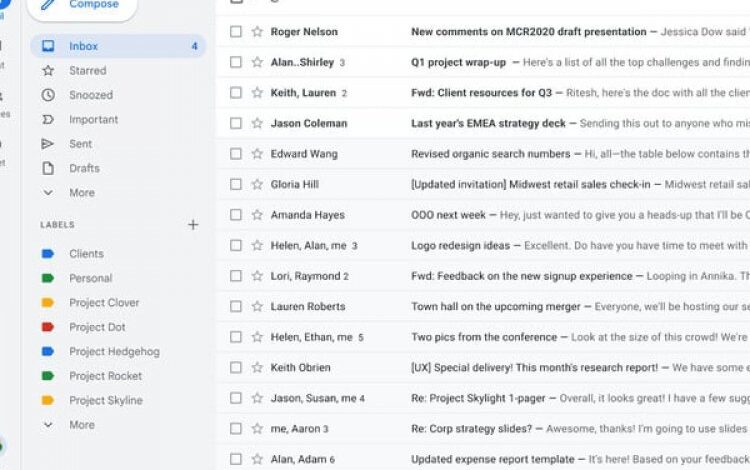Create a new label with plus icon

pyautogui.click(x=193, y=225)
